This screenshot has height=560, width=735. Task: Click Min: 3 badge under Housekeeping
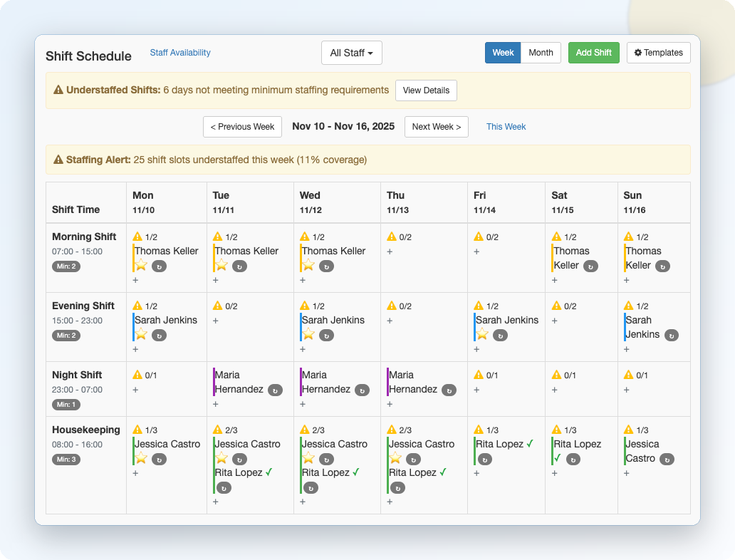[x=66, y=459]
